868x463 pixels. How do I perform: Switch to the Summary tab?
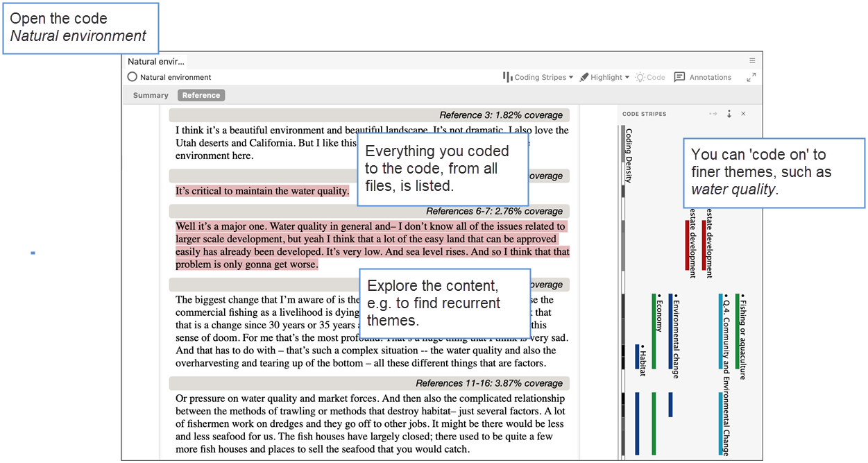pyautogui.click(x=150, y=95)
